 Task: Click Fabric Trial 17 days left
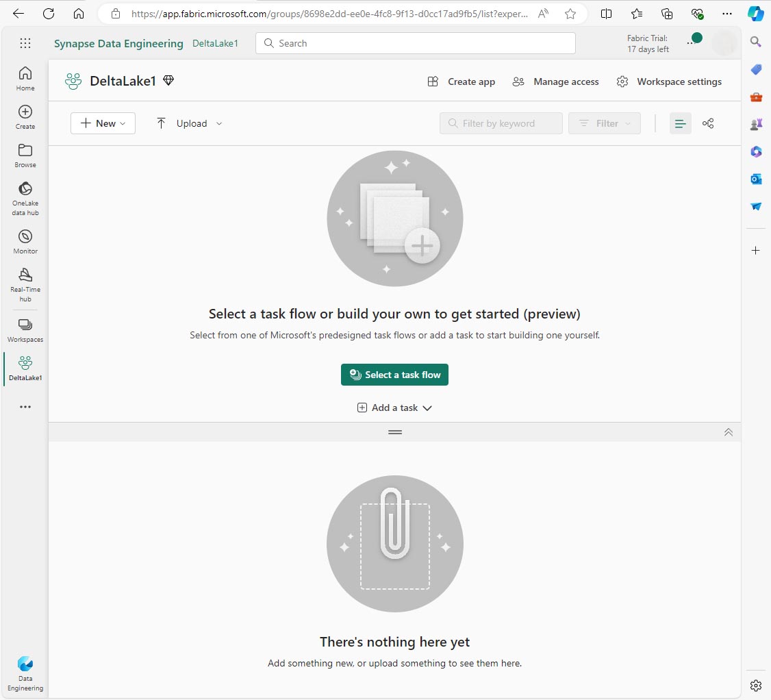coord(648,43)
